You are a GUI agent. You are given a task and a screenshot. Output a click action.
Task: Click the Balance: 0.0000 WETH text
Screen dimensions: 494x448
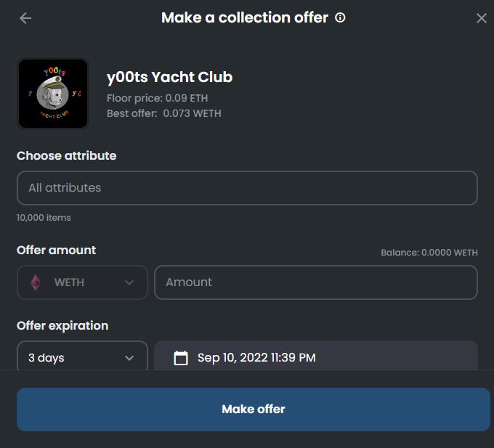pos(429,253)
